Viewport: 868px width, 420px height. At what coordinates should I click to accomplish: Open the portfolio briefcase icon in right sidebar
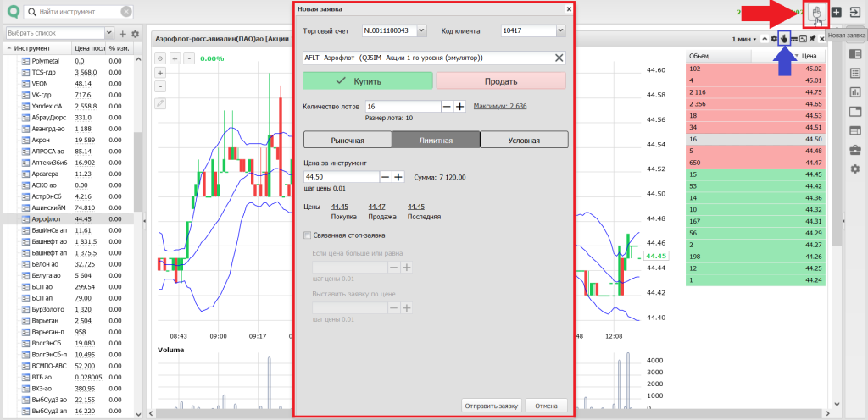pos(854,150)
